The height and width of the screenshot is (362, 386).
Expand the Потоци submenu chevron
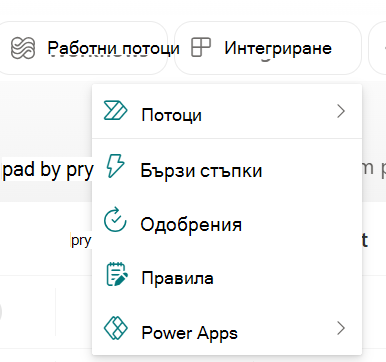coord(341,111)
